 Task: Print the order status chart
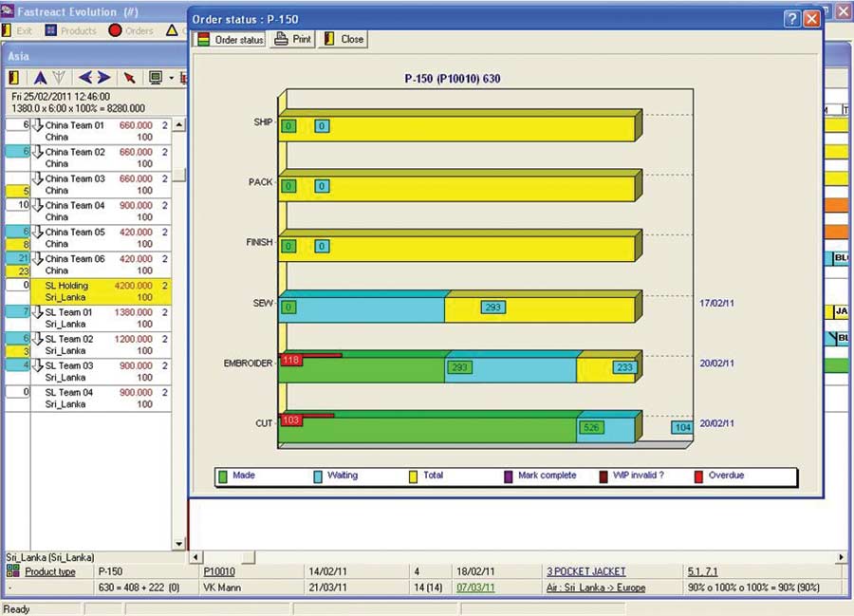(292, 40)
